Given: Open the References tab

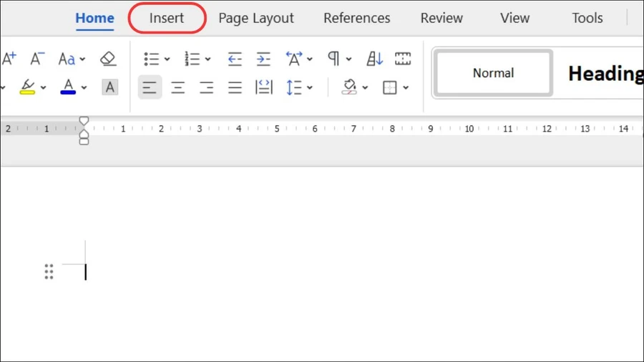Looking at the screenshot, I should point(356,18).
